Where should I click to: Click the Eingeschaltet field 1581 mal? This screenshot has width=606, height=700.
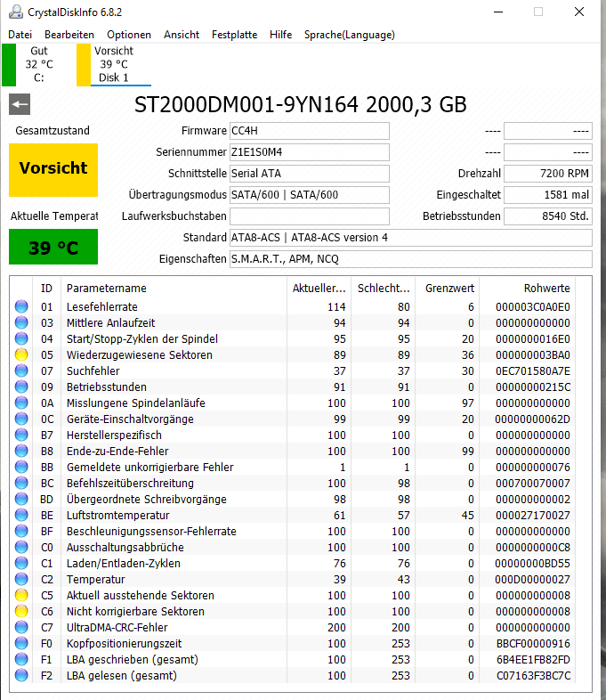[548, 195]
